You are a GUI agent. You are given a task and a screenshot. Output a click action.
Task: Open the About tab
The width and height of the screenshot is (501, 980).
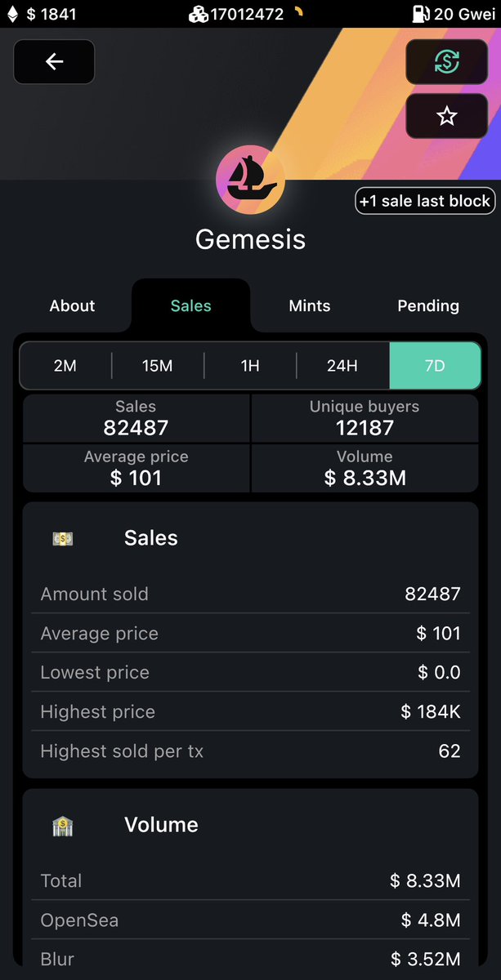click(x=73, y=305)
